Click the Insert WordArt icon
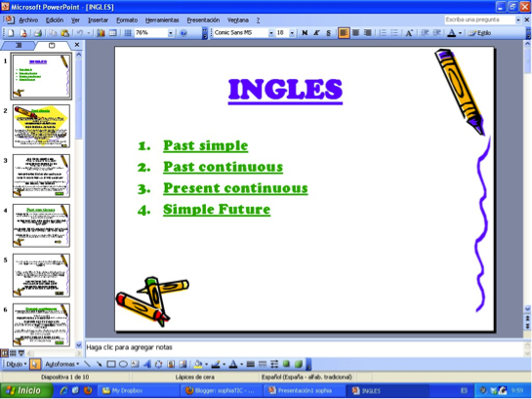 coord(147,364)
